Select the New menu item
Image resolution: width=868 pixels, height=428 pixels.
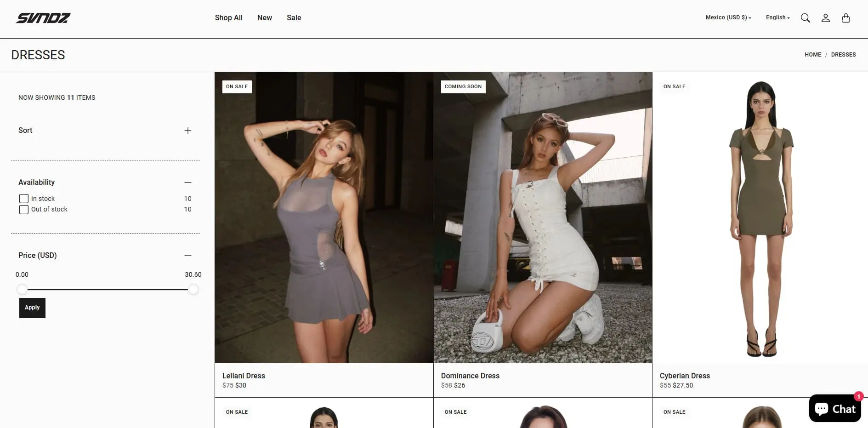(265, 17)
